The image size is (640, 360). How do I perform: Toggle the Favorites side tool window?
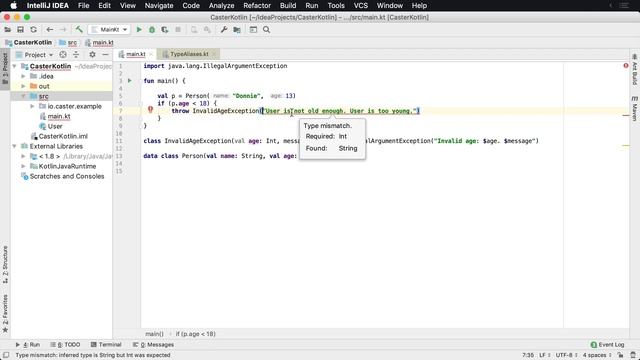click(5, 313)
